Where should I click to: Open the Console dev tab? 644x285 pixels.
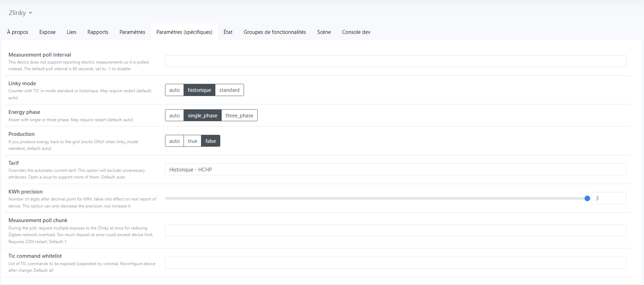point(356,32)
